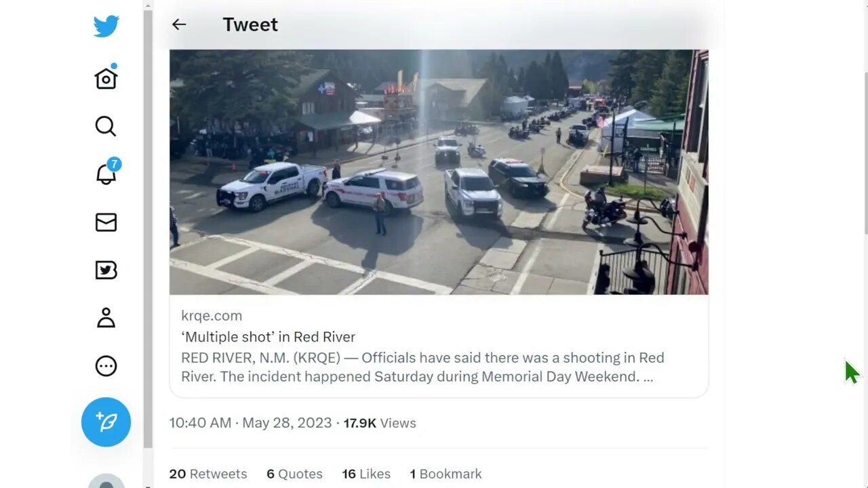
Task: Open the Twitter Blue icon
Action: coord(106,270)
